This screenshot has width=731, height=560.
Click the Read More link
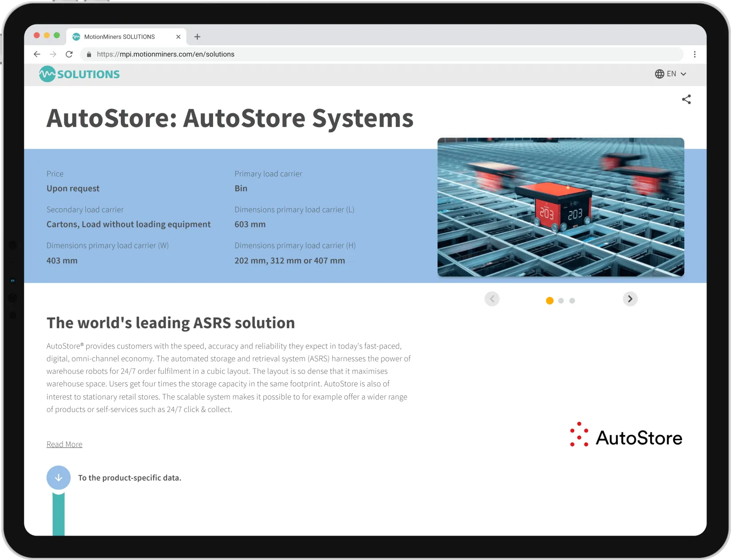[x=64, y=444]
